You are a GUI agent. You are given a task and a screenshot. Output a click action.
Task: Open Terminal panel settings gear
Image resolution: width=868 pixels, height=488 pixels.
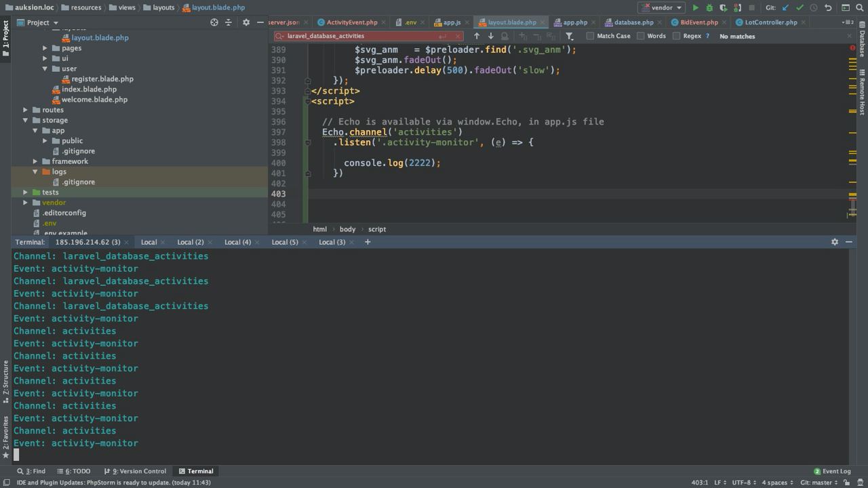tap(835, 242)
